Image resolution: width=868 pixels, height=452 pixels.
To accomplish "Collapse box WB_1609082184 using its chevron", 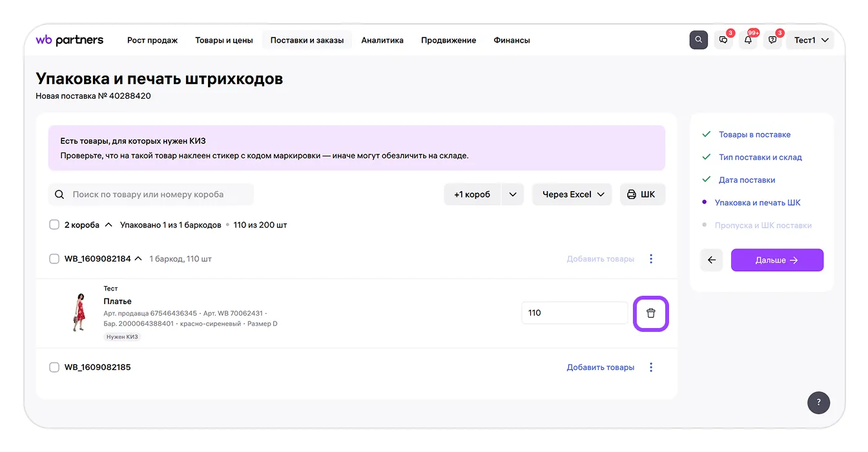I will 138,259.
